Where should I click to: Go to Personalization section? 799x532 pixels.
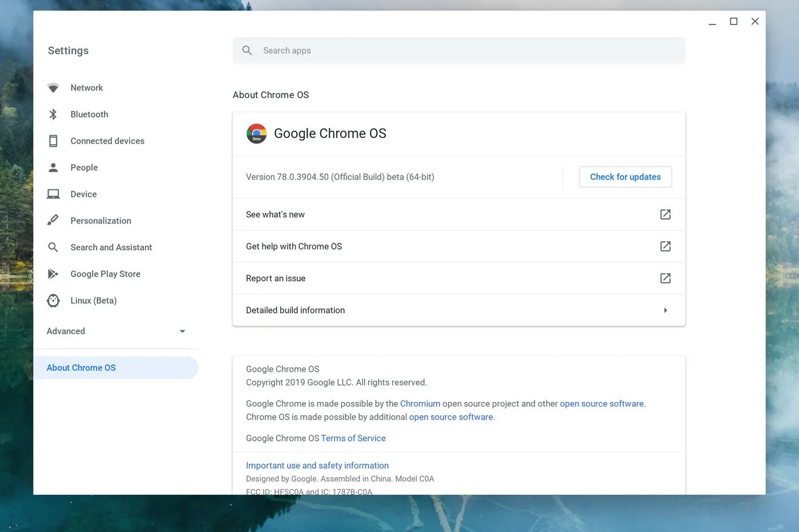tap(100, 221)
